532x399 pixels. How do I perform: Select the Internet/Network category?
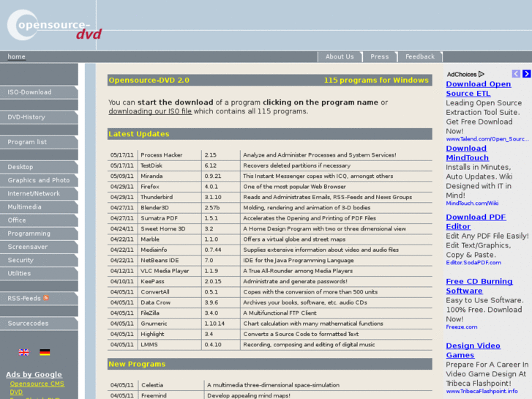39,193
